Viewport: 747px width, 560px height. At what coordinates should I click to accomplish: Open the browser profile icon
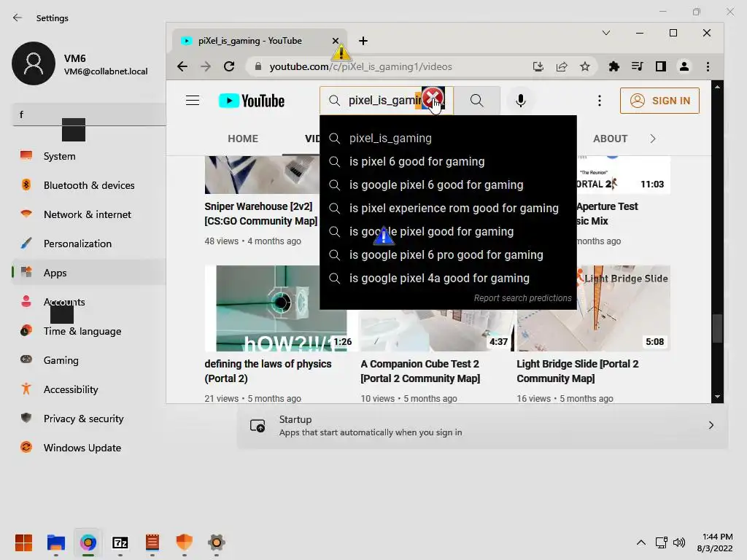[x=684, y=66]
